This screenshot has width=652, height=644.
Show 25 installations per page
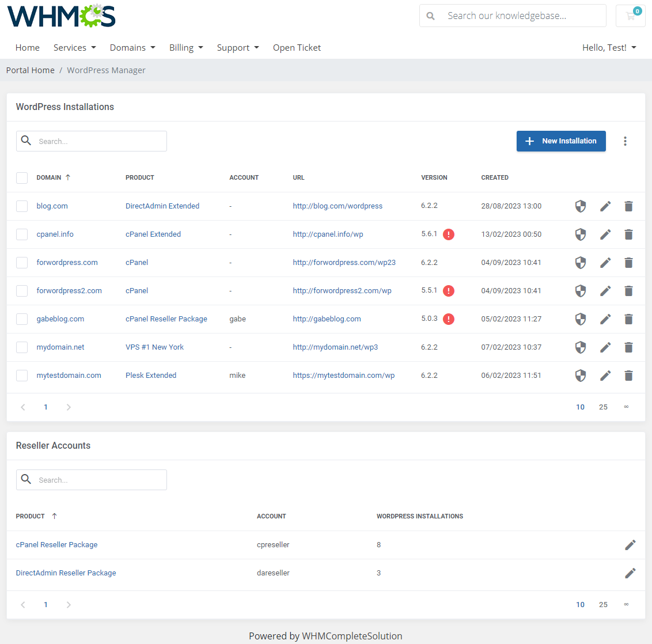(603, 407)
